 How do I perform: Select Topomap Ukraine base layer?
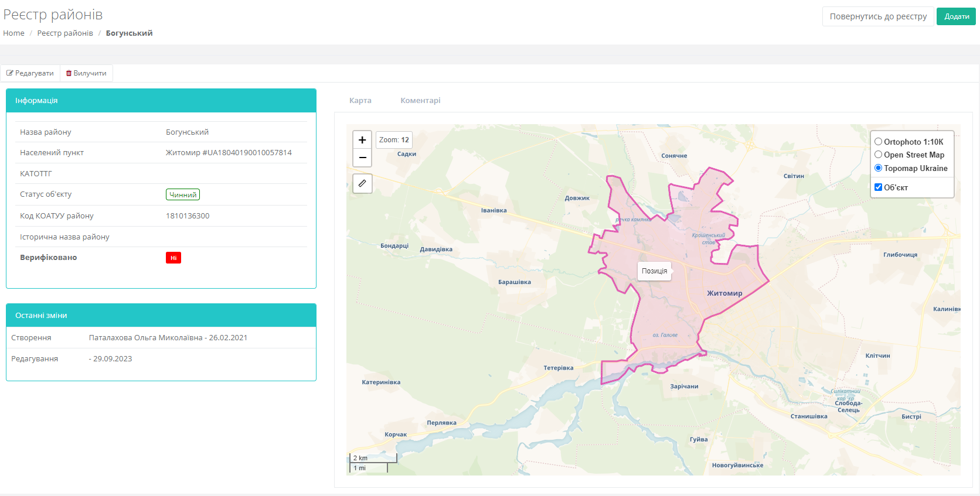click(878, 168)
